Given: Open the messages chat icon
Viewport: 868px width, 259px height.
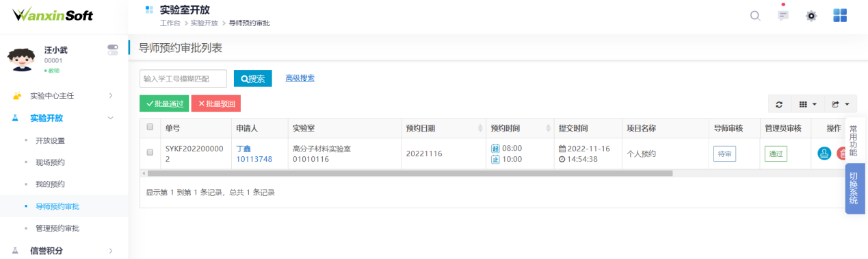Looking at the screenshot, I should tap(783, 16).
